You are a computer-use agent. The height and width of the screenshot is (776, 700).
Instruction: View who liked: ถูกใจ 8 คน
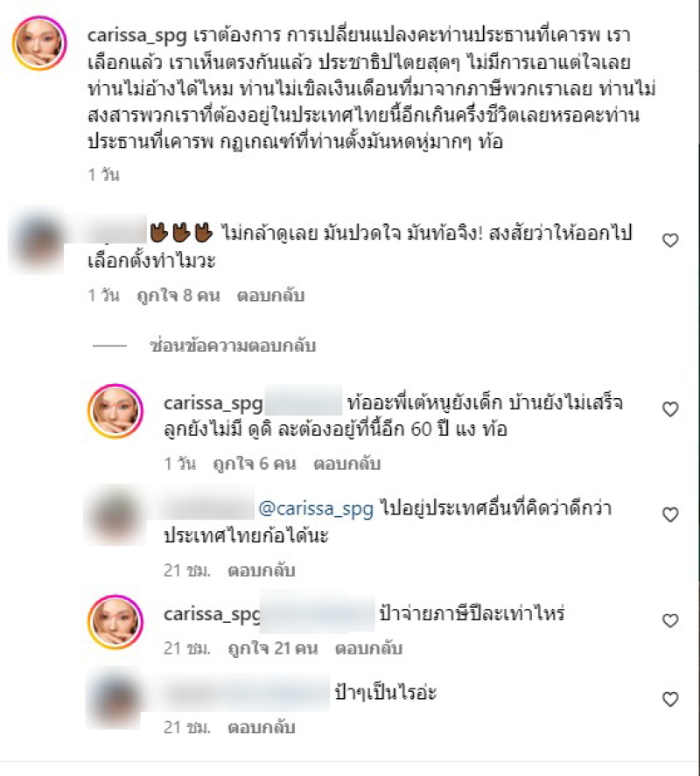point(178,296)
